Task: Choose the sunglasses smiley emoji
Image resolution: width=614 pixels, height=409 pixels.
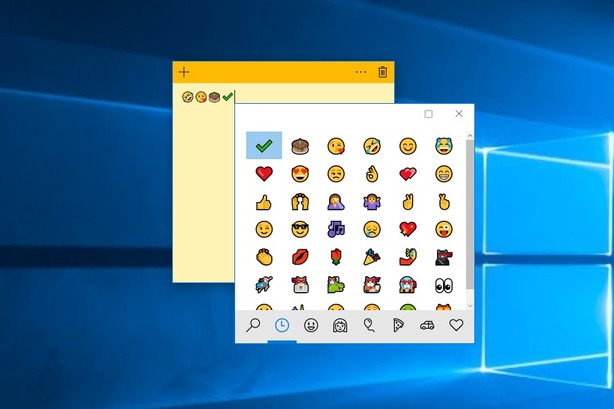Action: click(300, 229)
